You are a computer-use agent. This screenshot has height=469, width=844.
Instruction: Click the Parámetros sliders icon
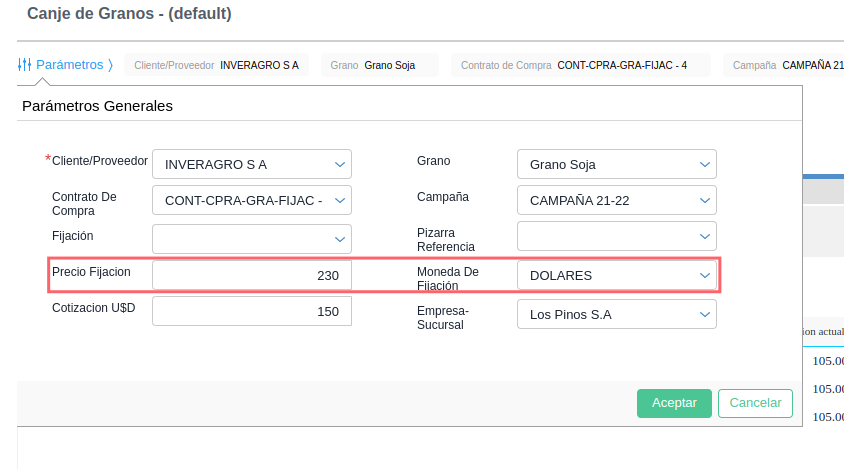(x=25, y=65)
